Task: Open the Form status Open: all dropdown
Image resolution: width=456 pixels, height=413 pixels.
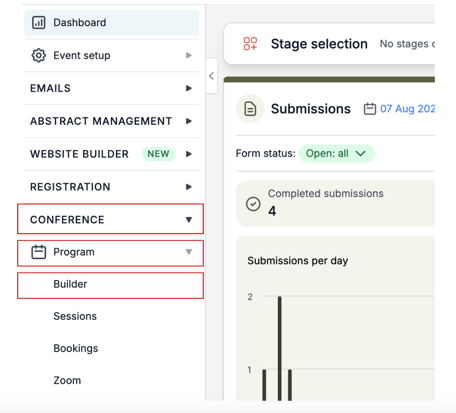Action: (336, 153)
